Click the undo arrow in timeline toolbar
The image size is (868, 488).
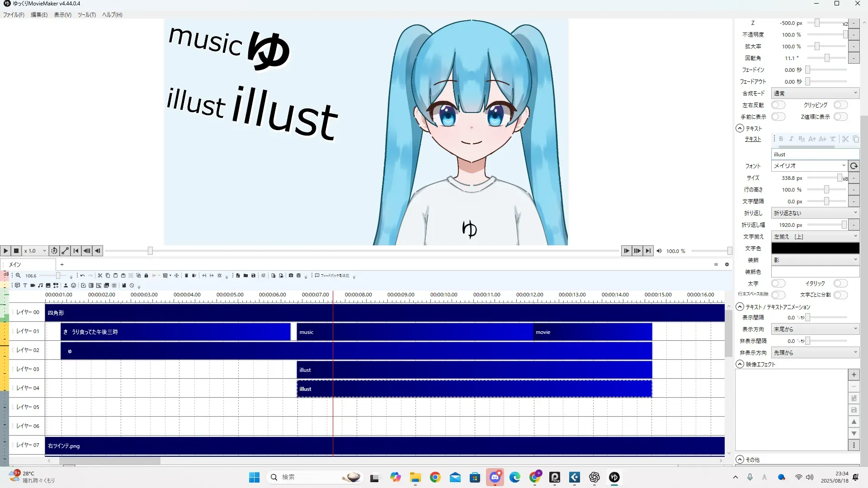[82, 276]
